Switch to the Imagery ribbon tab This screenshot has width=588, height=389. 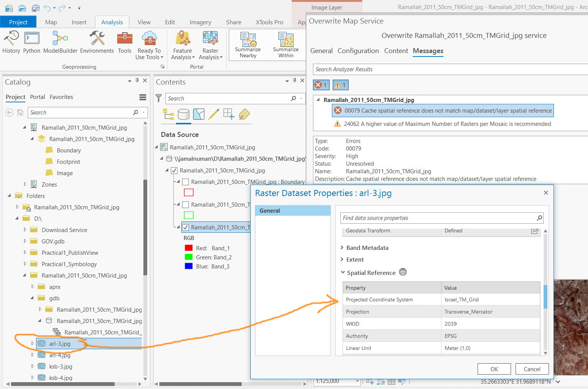tap(200, 22)
